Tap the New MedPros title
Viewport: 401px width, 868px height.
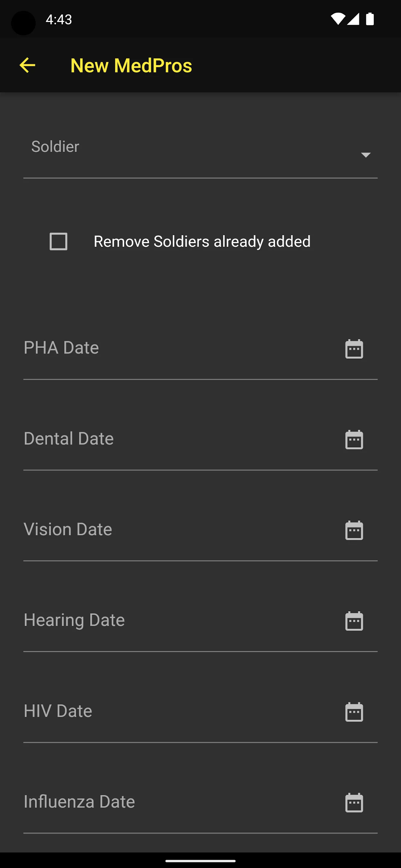click(x=131, y=65)
